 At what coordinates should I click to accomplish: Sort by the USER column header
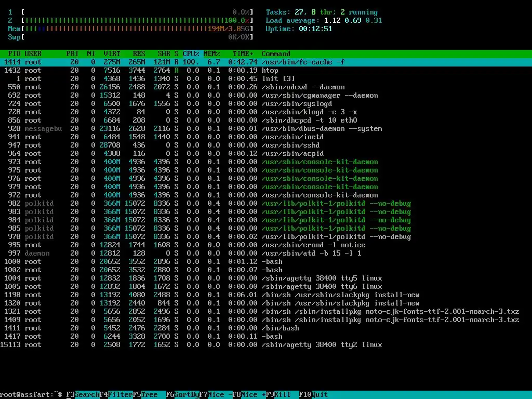(x=33, y=54)
